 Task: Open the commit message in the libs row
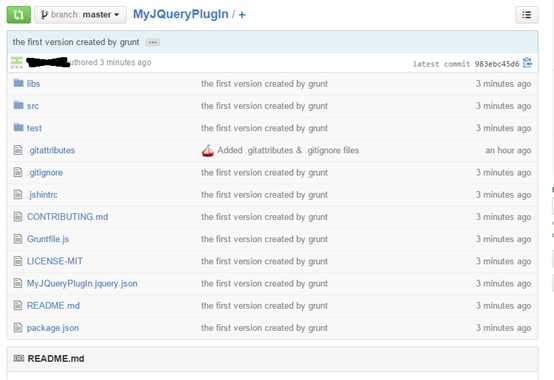click(264, 84)
